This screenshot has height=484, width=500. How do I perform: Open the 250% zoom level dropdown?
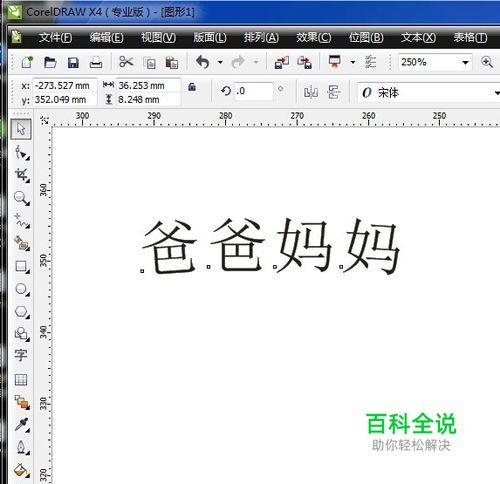465,62
